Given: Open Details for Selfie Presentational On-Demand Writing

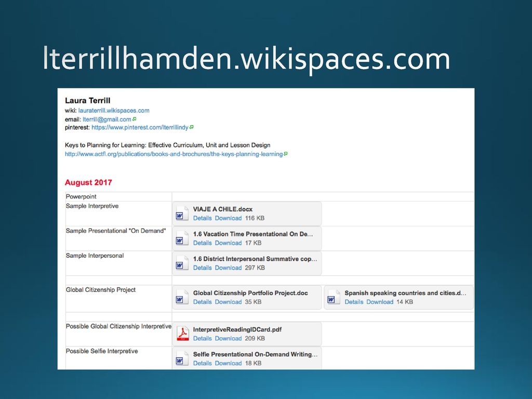Looking at the screenshot, I should click(202, 363).
